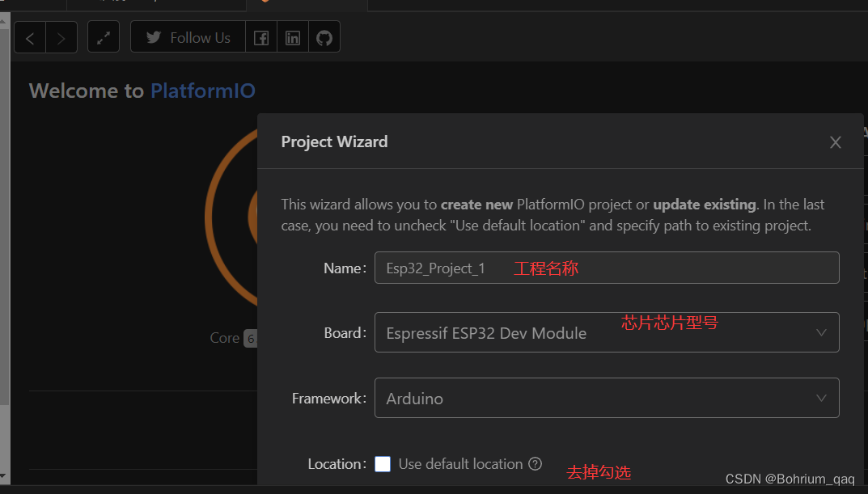Screen dimensions: 868x494
Task: Click the Core version label
Action: coord(225,338)
